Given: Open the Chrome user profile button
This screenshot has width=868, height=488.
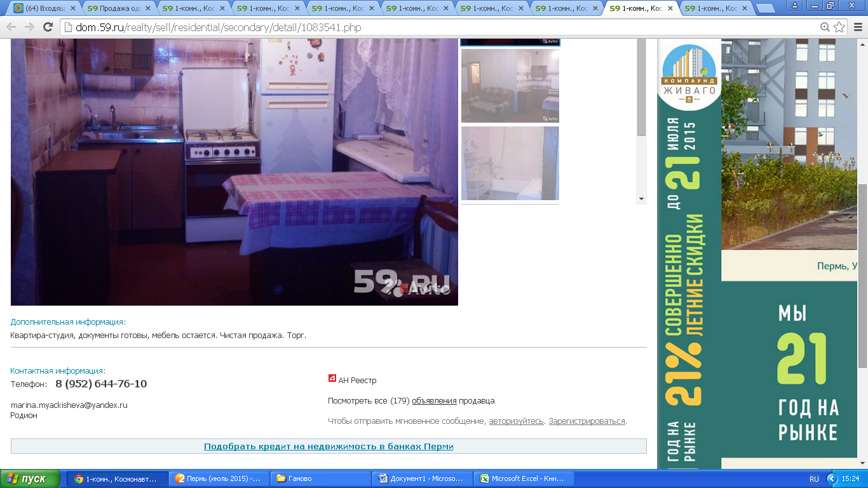Looking at the screenshot, I should [795, 5].
